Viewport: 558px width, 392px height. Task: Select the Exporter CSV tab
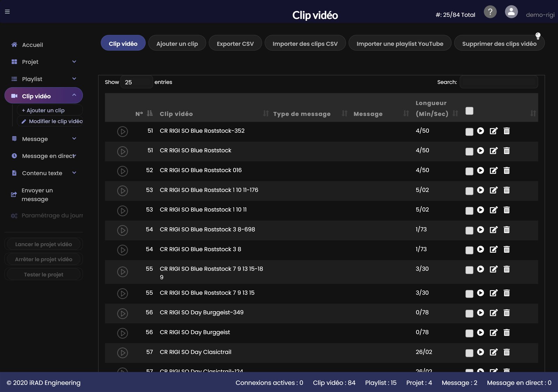point(235,43)
